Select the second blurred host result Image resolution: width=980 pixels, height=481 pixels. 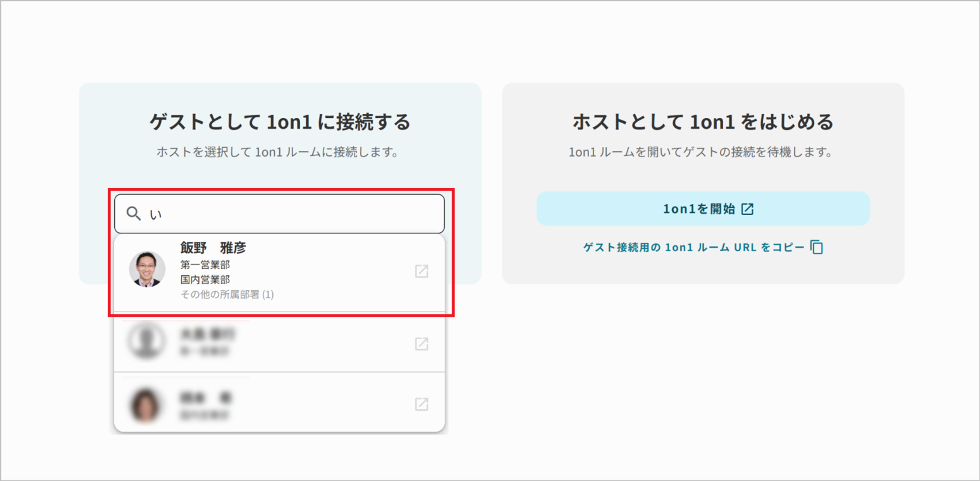point(279,343)
